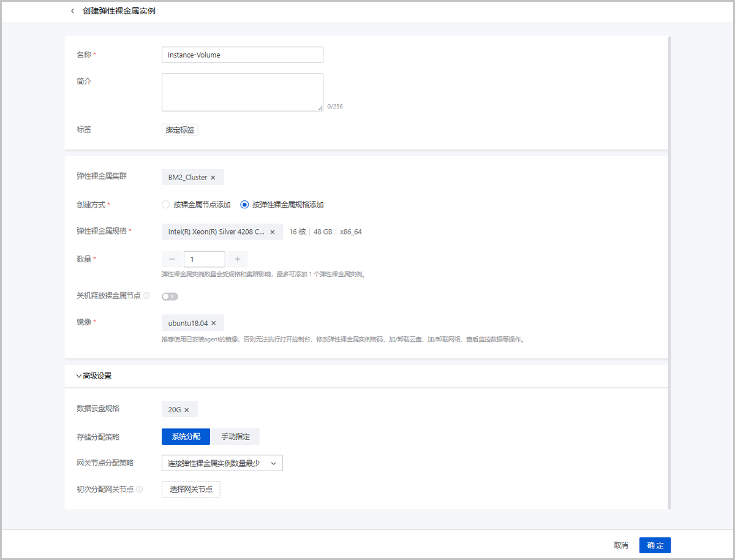Click the info icon next to 关机释放裸金属节点

click(x=147, y=296)
